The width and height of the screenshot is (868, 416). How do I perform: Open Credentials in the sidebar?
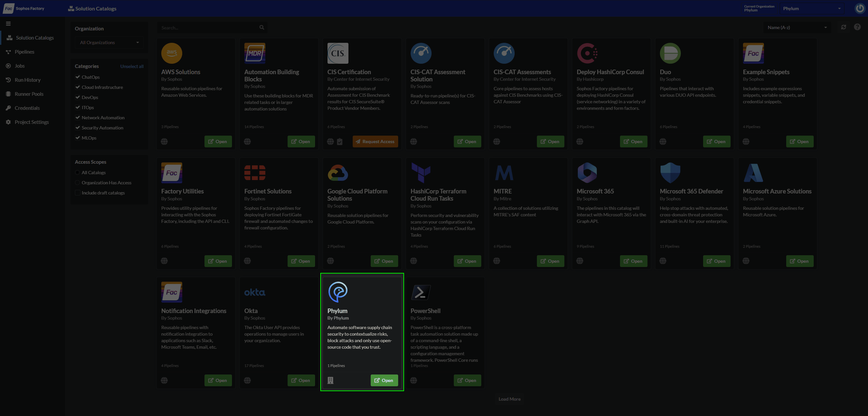click(x=23, y=108)
